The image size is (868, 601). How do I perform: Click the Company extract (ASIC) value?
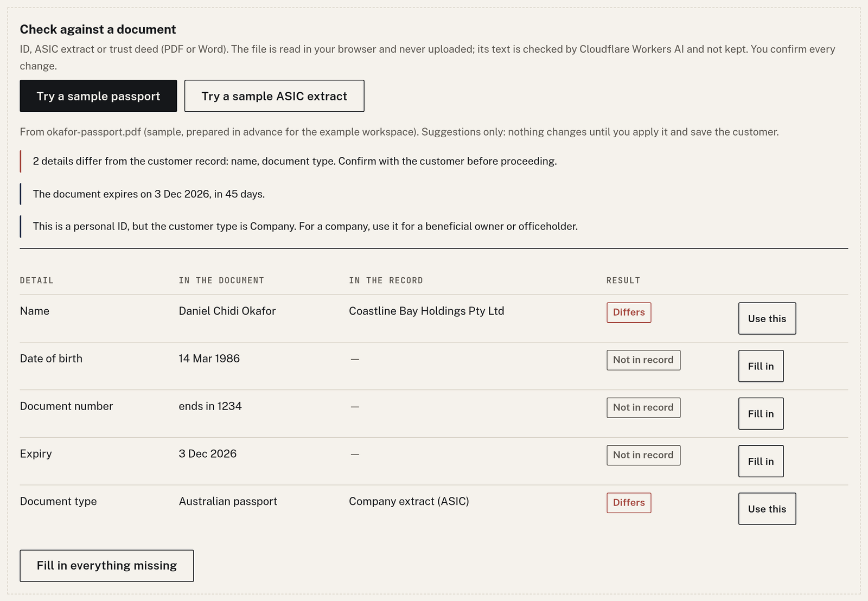pyautogui.click(x=409, y=501)
